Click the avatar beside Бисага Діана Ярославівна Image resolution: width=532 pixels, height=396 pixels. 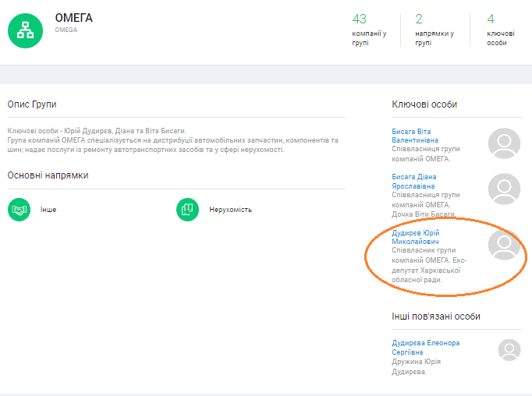click(x=504, y=189)
